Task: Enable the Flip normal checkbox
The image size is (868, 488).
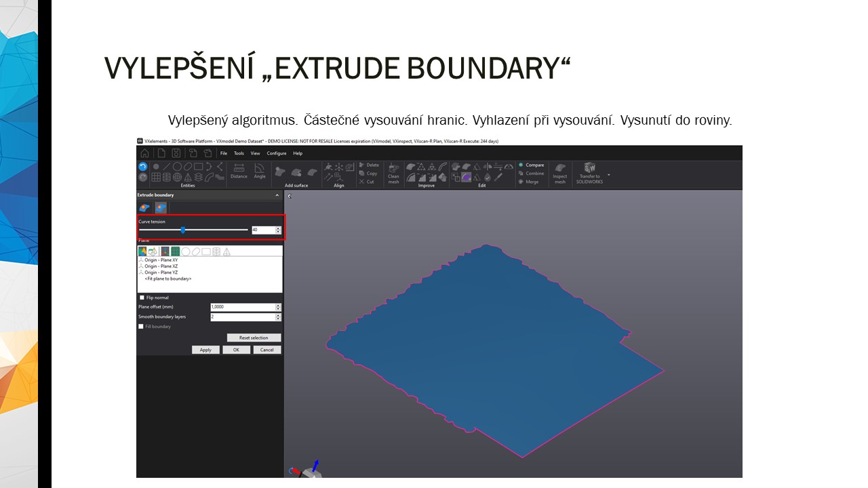Action: (142, 298)
